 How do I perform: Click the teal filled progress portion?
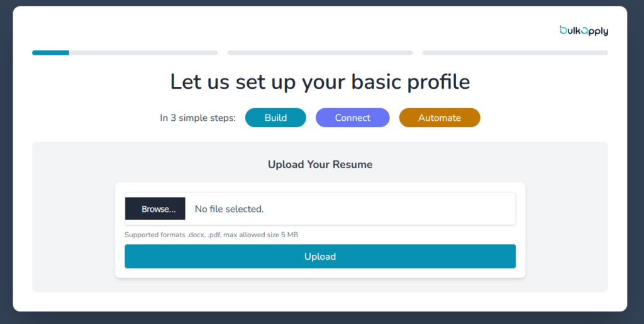50,53
